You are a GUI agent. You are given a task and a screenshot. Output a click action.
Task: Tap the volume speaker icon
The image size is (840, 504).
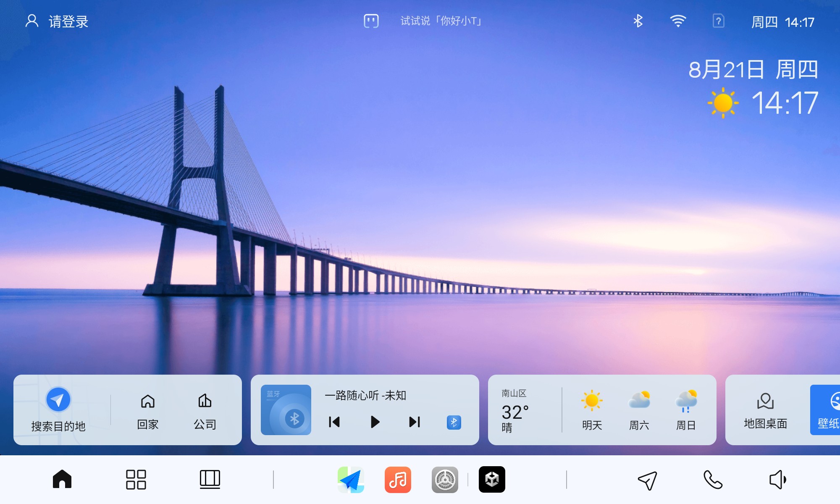pos(777,480)
